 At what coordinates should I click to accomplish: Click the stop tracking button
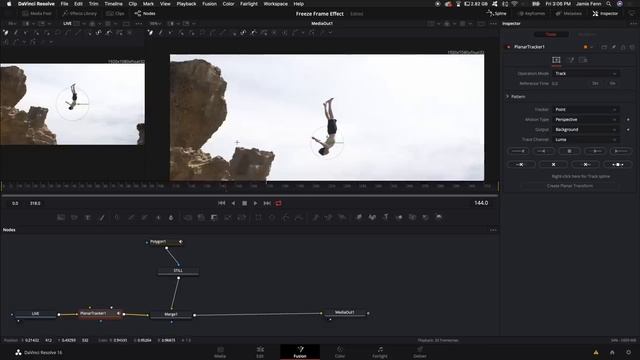click(x=569, y=151)
